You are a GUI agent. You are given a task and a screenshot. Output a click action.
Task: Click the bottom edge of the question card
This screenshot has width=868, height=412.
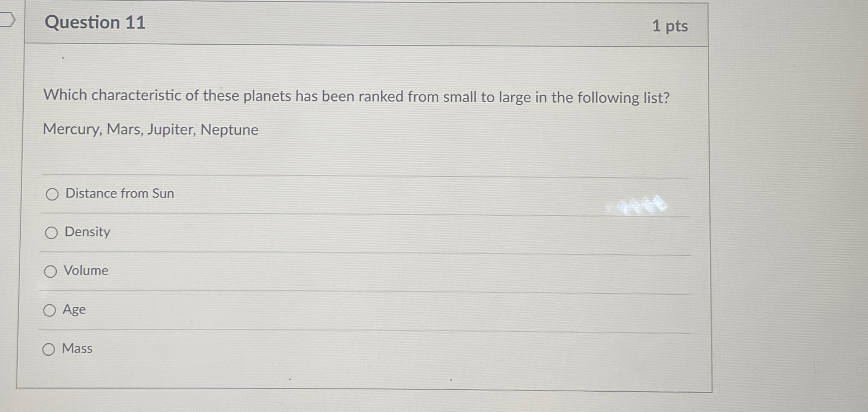[x=365, y=388]
